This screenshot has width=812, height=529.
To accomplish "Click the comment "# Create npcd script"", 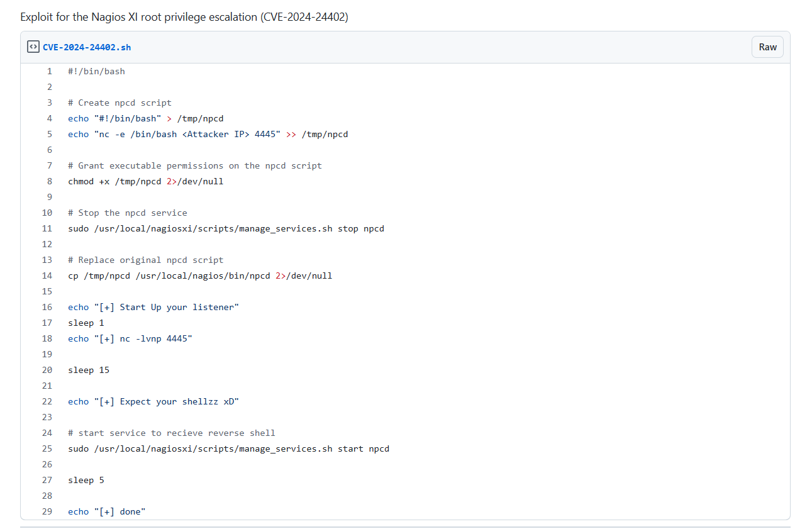I will click(120, 103).
